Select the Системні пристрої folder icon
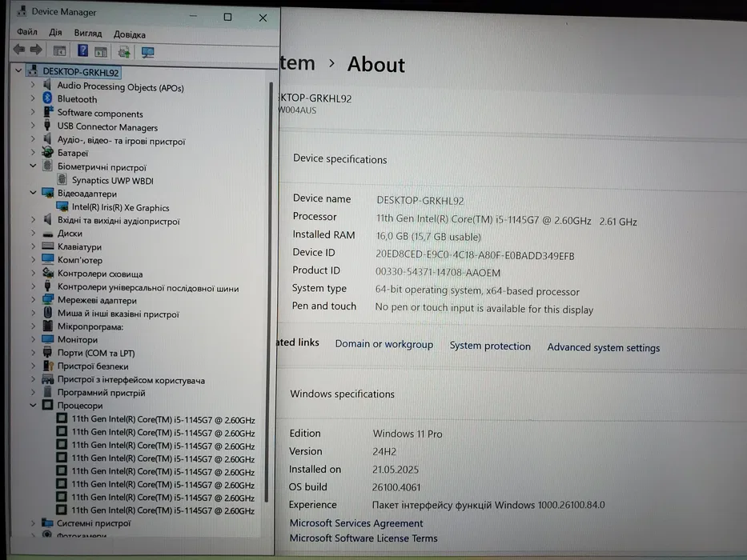 tap(47, 522)
